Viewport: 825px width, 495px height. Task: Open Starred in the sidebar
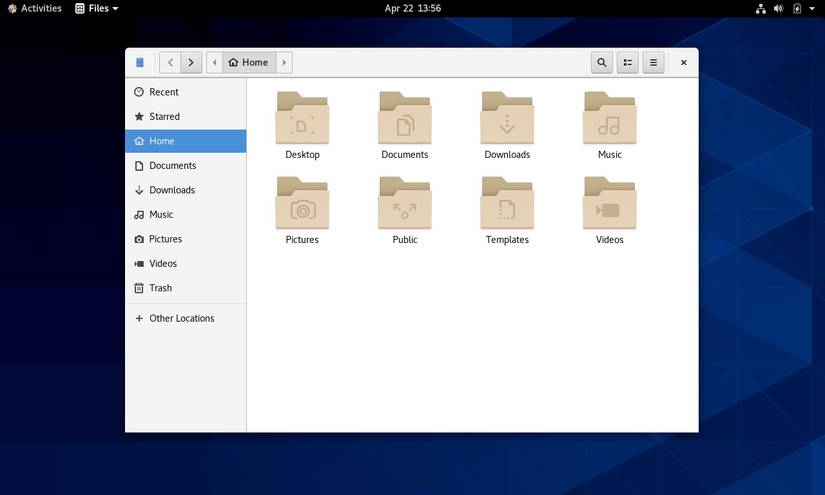click(164, 116)
